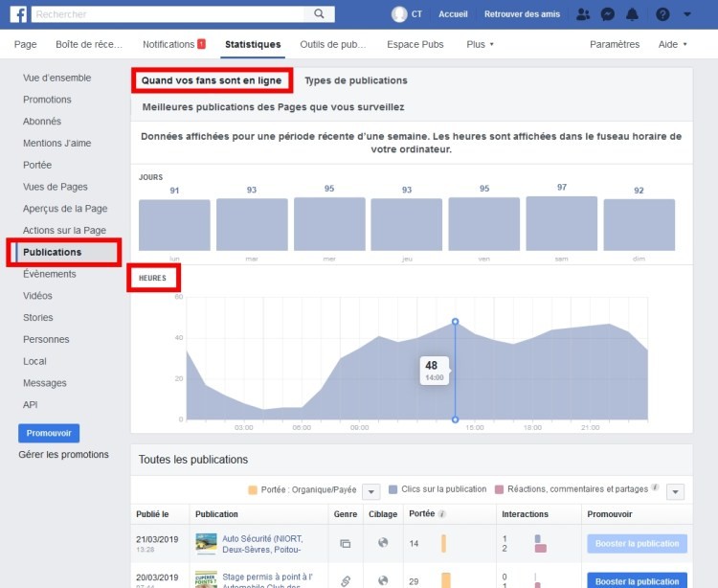
Task: Open the Notifications tab
Action: click(173, 44)
